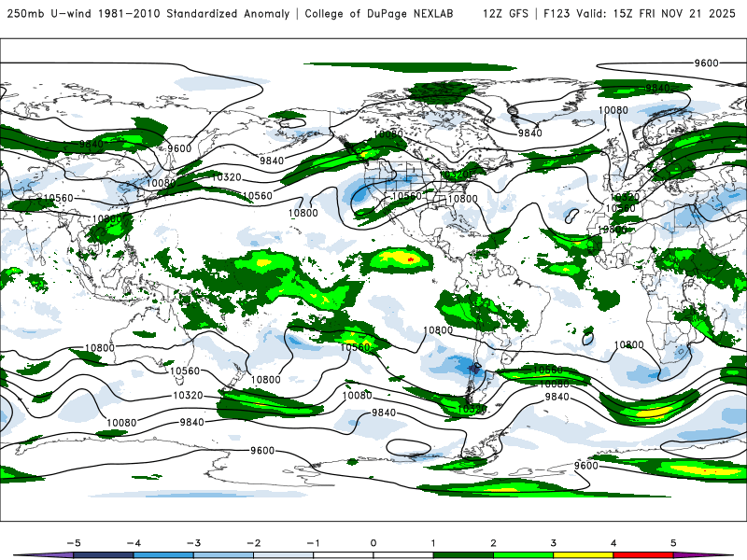Click the '-1' colorbar tick label

coord(313,543)
